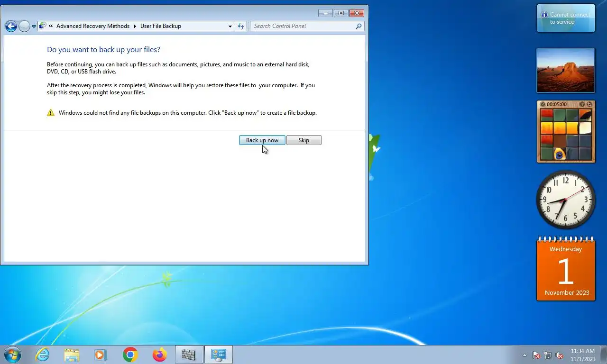Click the yellow warning triangle icon
The image size is (607, 364).
(x=51, y=113)
